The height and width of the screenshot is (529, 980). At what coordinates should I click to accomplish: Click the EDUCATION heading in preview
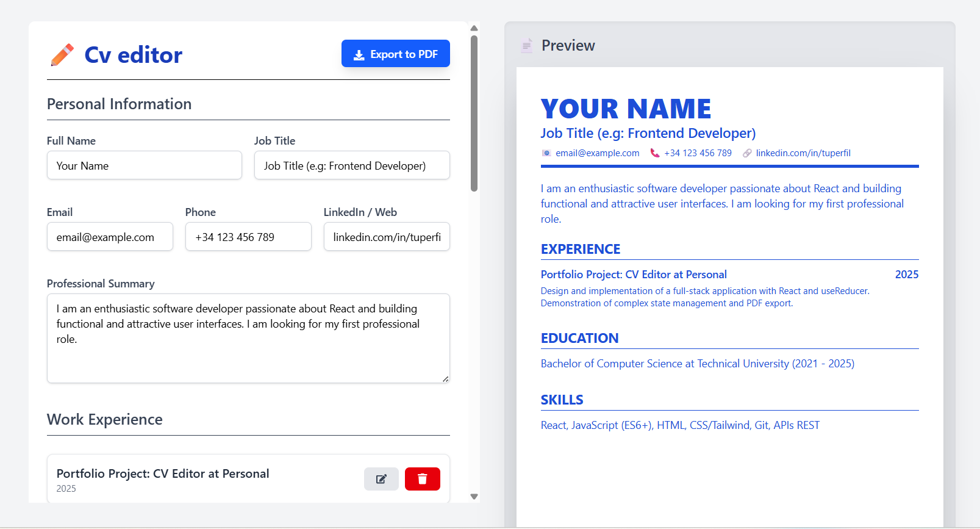point(579,338)
